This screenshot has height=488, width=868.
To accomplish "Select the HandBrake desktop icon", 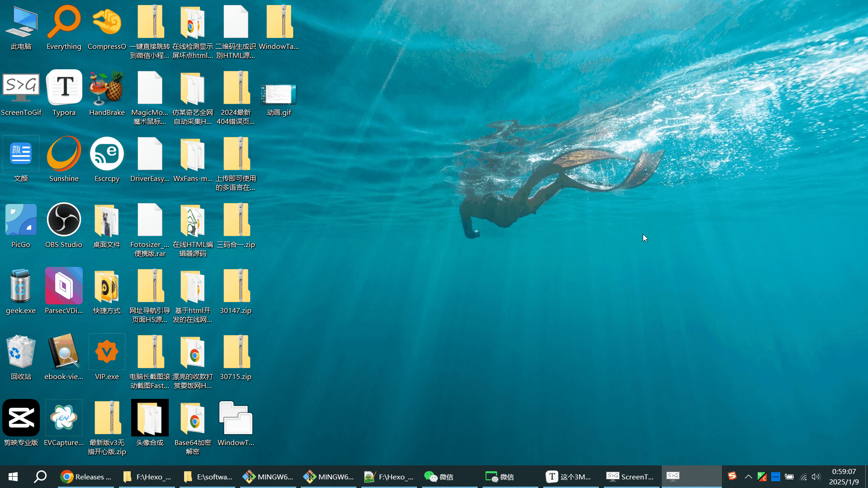I will point(107,94).
